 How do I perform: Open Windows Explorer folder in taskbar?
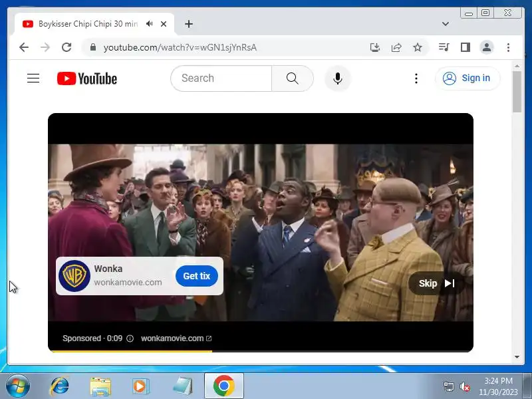[100, 386]
